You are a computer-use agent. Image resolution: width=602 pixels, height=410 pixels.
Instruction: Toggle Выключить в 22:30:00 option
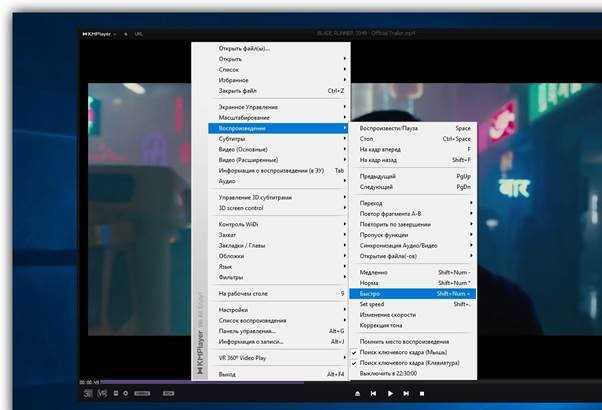pos(413,374)
